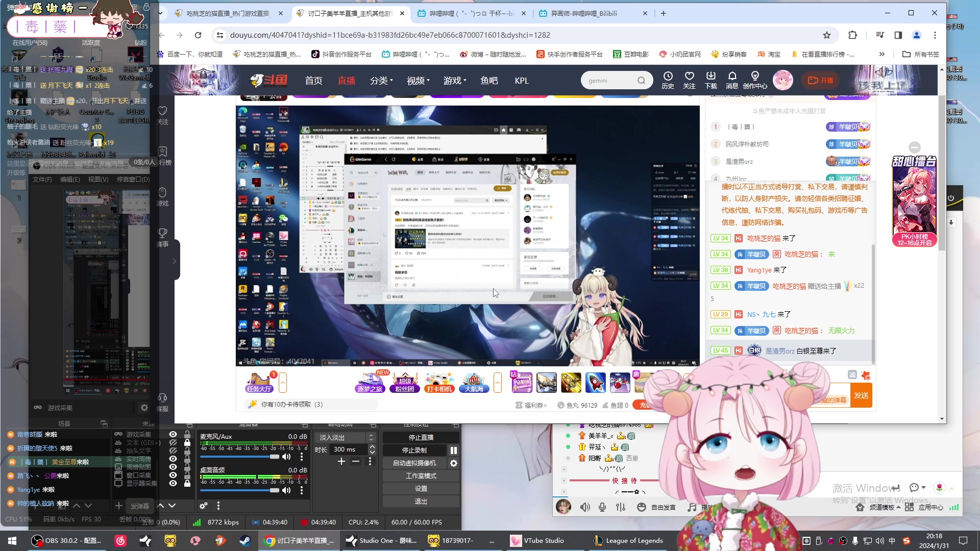This screenshot has width=980, height=551.
Task: Adjust the 麦克风/Aux volume slider
Action: pyautogui.click(x=240, y=457)
